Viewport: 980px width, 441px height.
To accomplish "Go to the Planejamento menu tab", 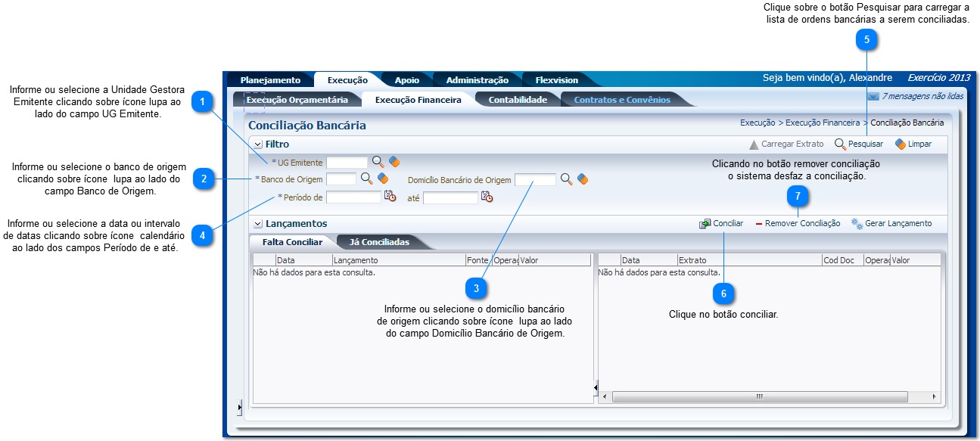I will point(270,80).
